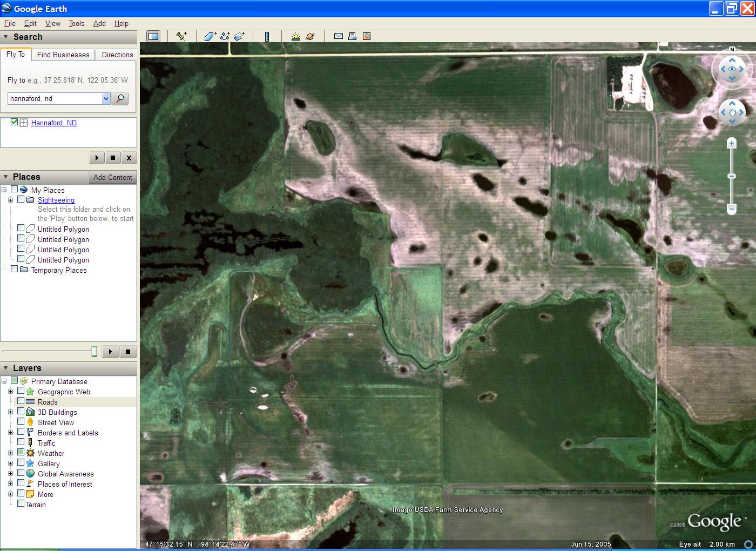This screenshot has width=756, height=551.
Task: Toggle the Traffic layer checkbox
Action: pos(21,442)
